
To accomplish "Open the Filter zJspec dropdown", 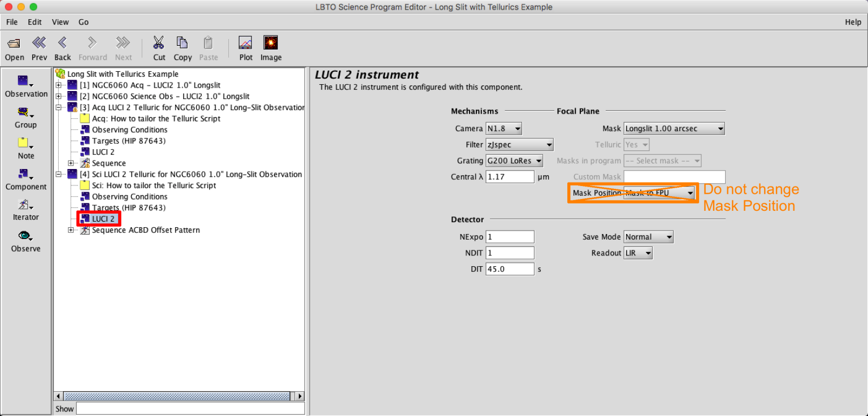I will [520, 145].
